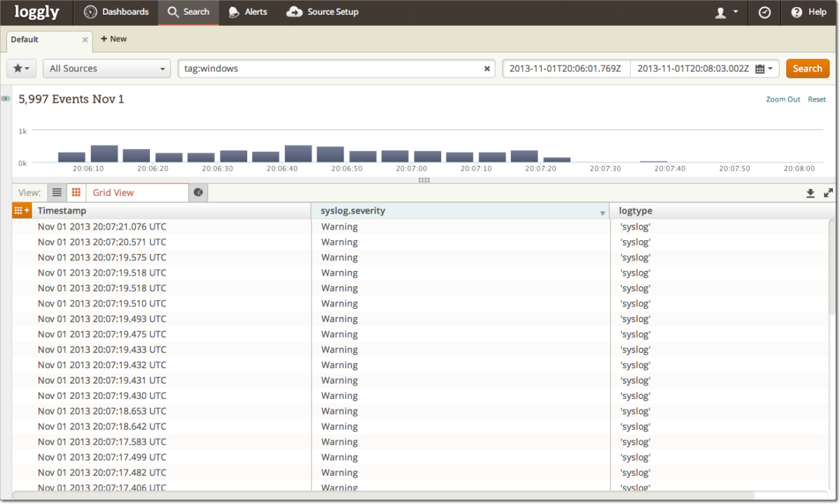Screen dimensions: 840x504
Task: Sort by the syslog.severity column arrow
Action: click(602, 211)
